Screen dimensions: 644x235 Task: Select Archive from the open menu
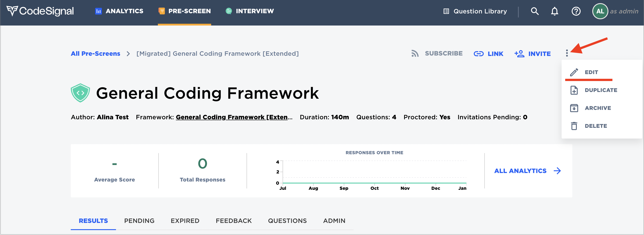click(598, 108)
